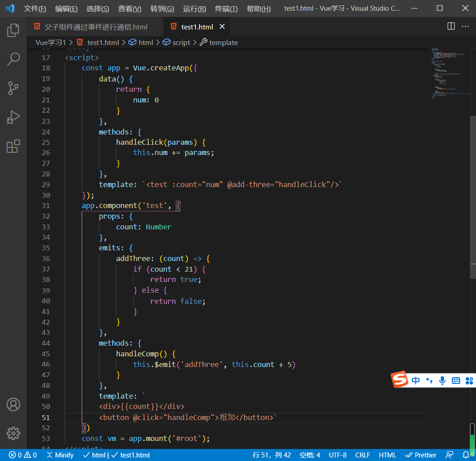Open the 终端(T) menu

(226, 8)
